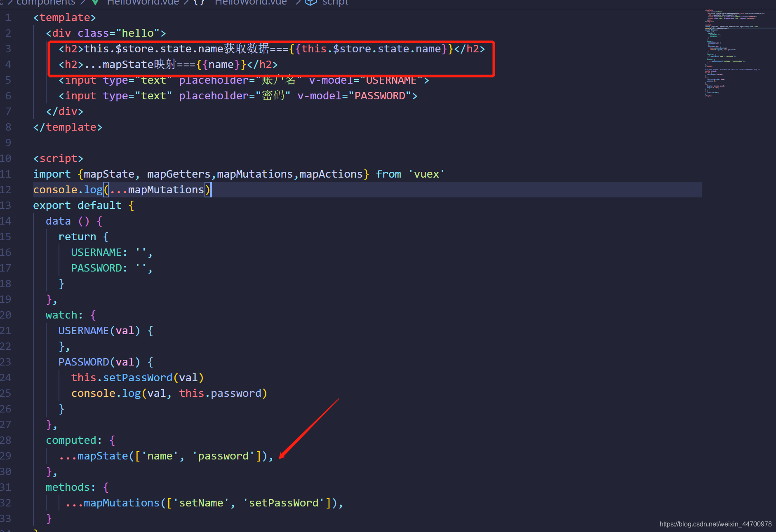Click the 'from' keyword on line 11
This screenshot has width=776, height=532.
[x=388, y=174]
